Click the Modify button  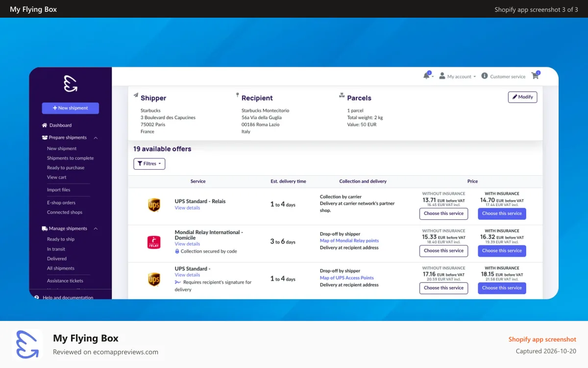point(522,97)
